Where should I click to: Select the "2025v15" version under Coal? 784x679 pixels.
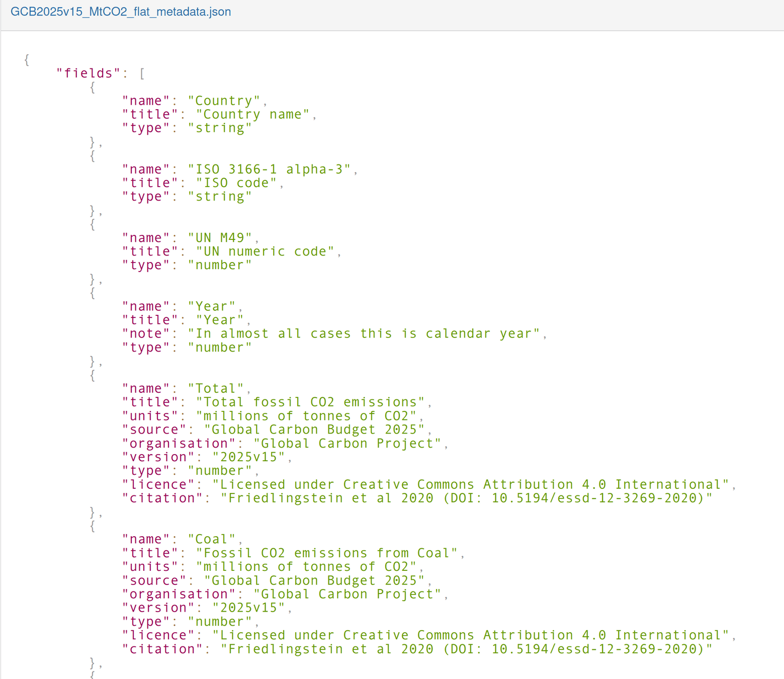pos(248,608)
